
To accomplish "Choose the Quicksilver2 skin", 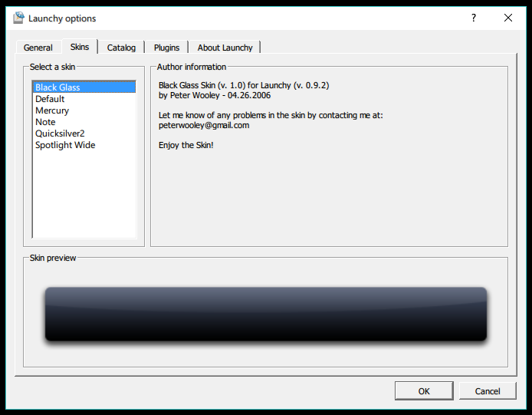I will (60, 133).
